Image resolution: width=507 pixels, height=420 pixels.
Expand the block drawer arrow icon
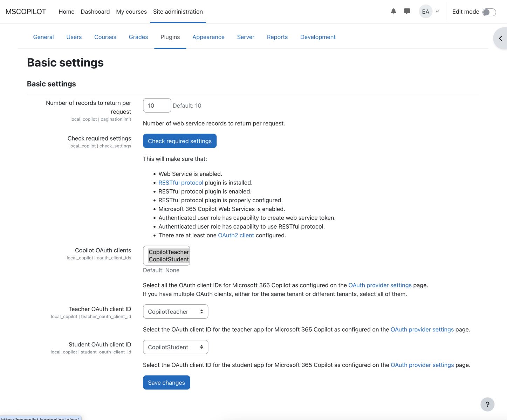coord(500,39)
